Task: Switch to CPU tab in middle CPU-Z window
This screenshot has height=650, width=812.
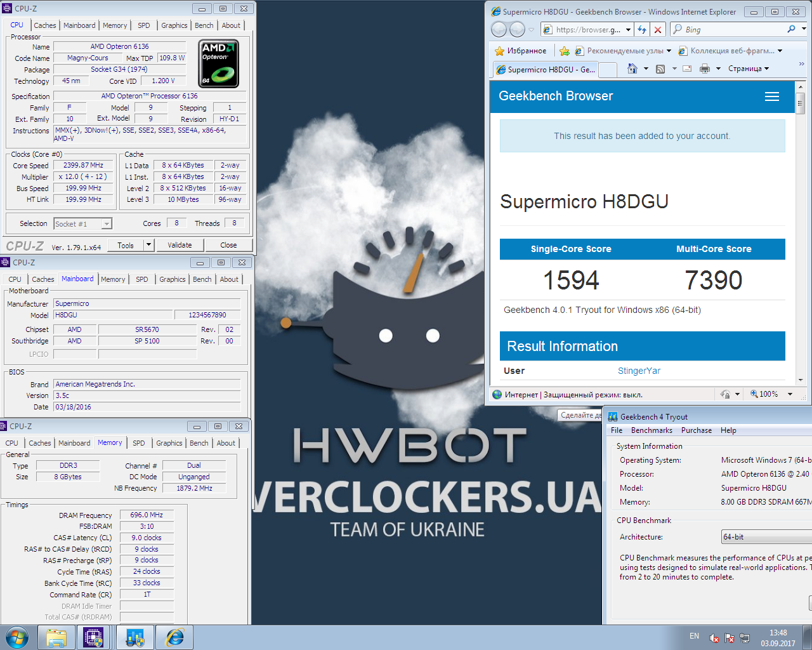Action: click(x=15, y=279)
